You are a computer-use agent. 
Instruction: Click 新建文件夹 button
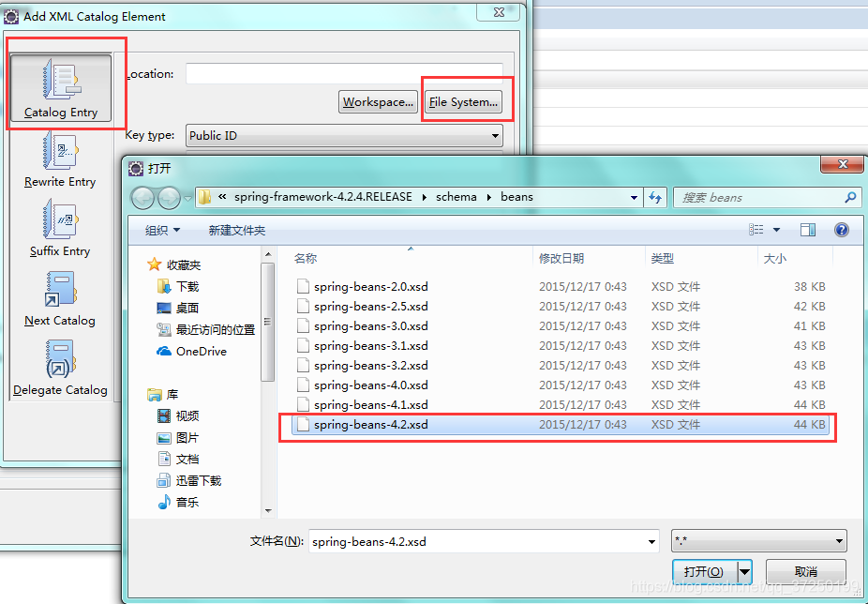237,230
